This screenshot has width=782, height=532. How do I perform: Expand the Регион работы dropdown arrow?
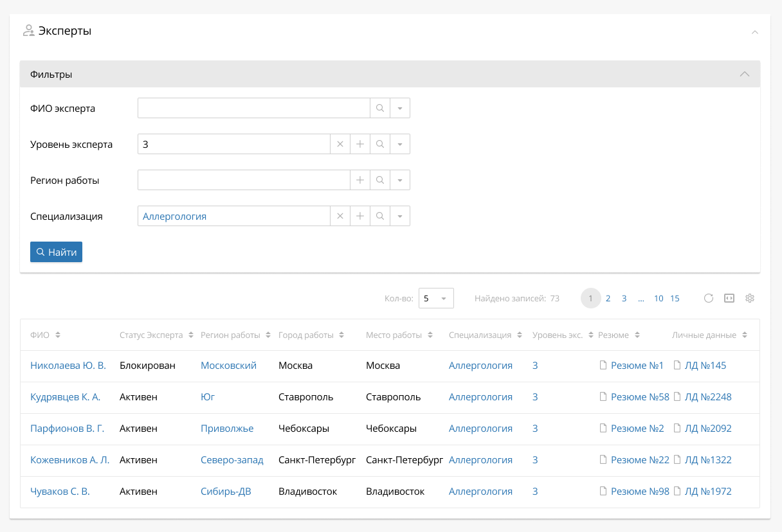coord(400,181)
